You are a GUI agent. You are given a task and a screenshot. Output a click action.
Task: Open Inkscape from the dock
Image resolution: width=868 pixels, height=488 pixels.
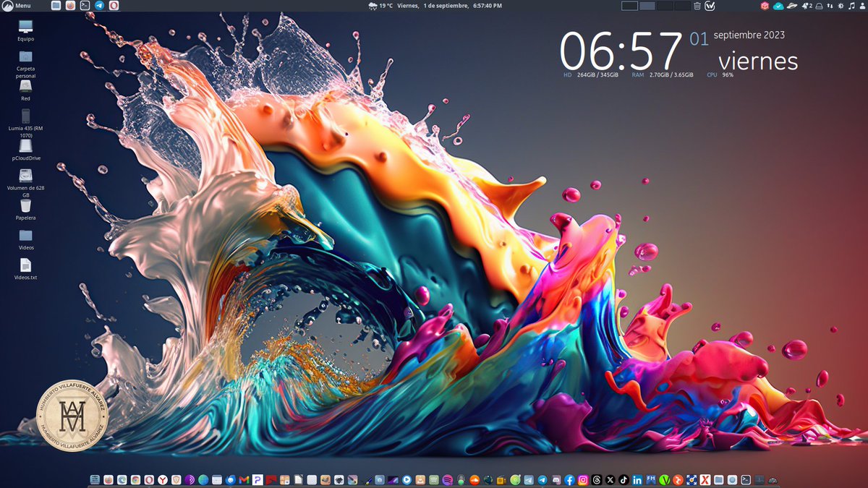[x=339, y=479]
